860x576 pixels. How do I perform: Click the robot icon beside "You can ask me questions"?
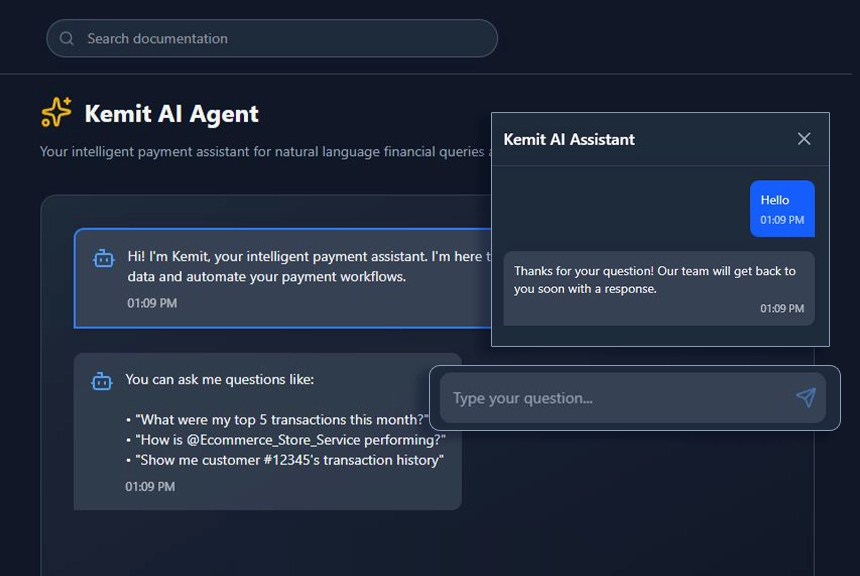click(101, 381)
